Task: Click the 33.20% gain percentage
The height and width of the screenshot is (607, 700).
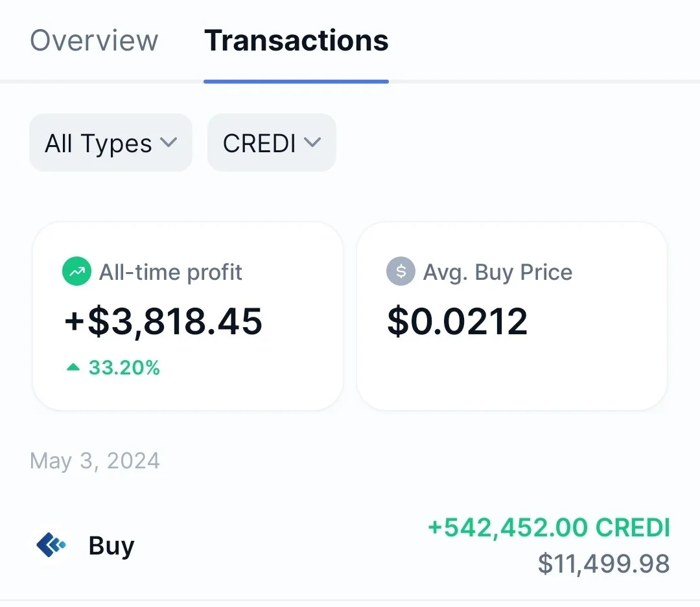Action: (x=124, y=368)
